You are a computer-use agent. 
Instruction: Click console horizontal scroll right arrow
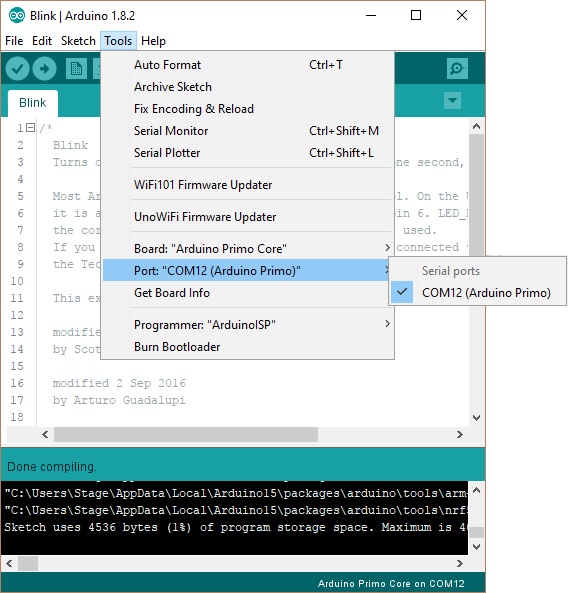pyautogui.click(x=460, y=564)
